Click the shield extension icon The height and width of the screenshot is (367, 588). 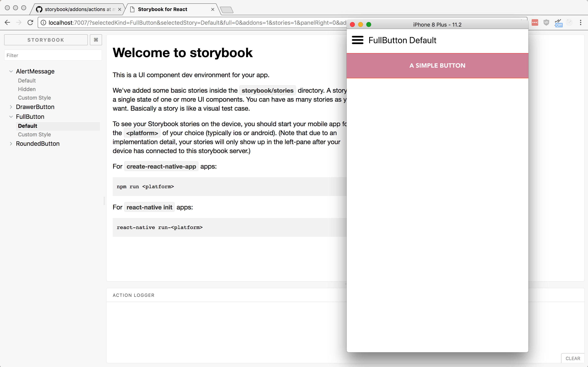tap(546, 23)
